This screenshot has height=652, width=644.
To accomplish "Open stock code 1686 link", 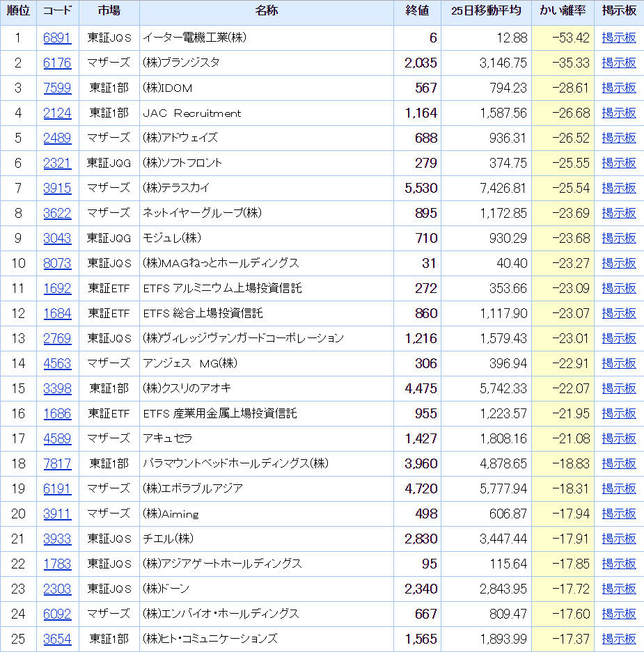I will [x=57, y=413].
